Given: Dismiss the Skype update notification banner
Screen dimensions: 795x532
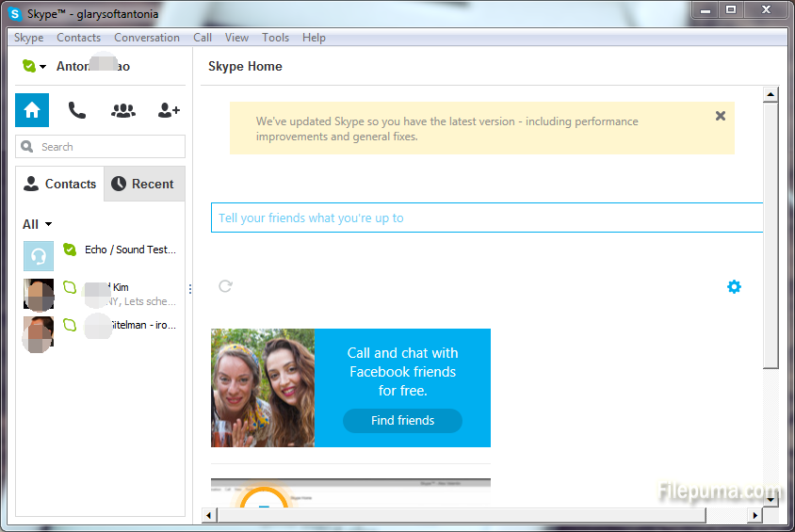Looking at the screenshot, I should coord(721,116).
